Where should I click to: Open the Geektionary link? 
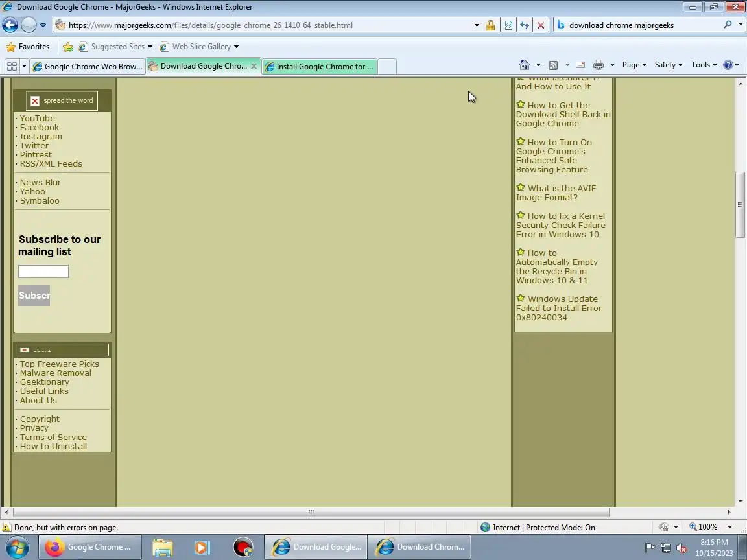coord(44,382)
